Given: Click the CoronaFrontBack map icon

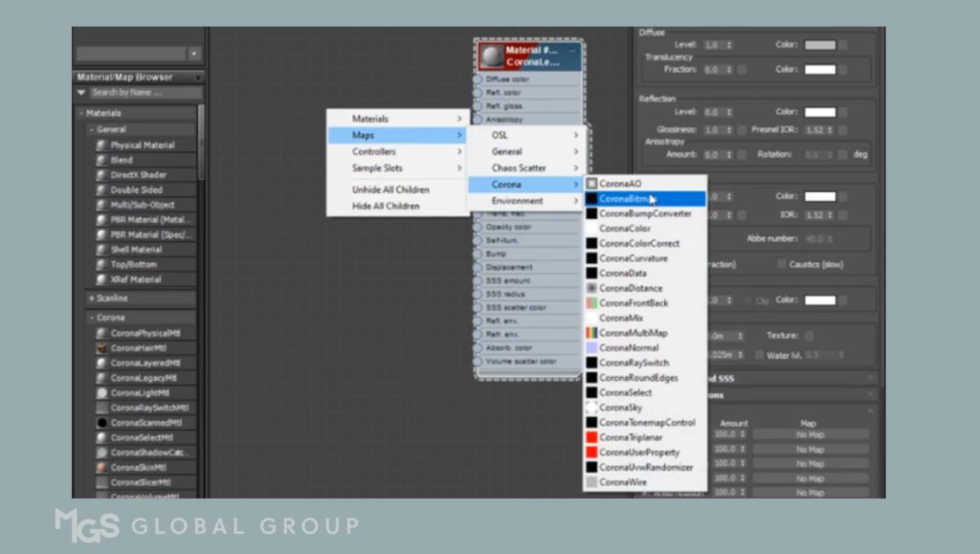Looking at the screenshot, I should (591, 303).
